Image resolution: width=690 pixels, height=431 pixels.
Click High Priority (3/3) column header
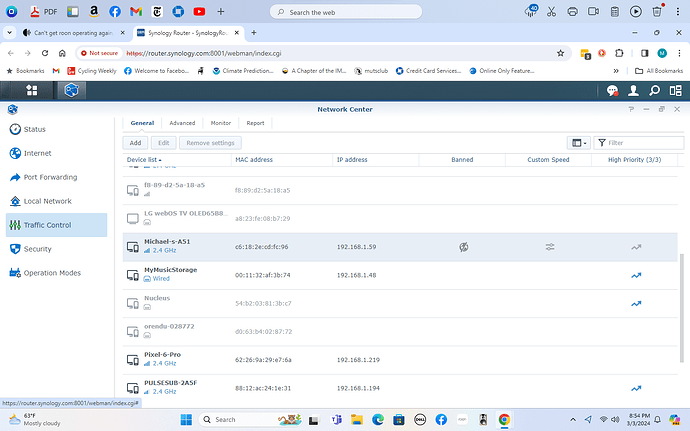634,160
